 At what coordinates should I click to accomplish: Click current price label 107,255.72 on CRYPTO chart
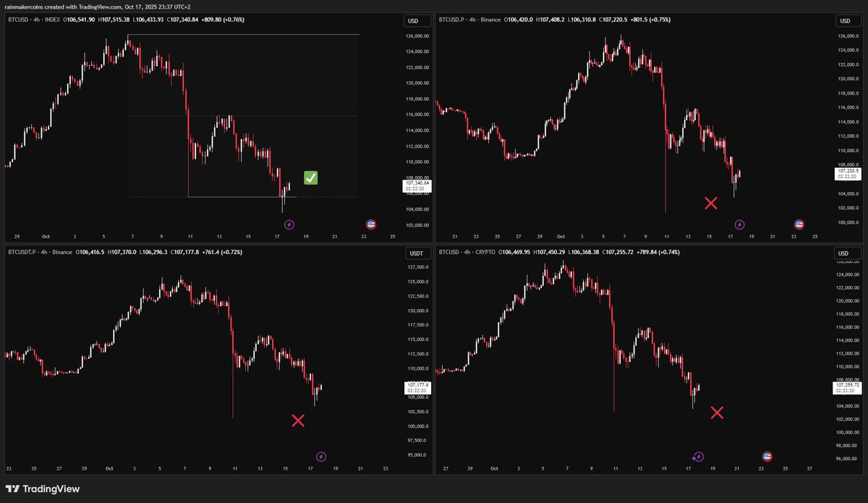pyautogui.click(x=846, y=387)
